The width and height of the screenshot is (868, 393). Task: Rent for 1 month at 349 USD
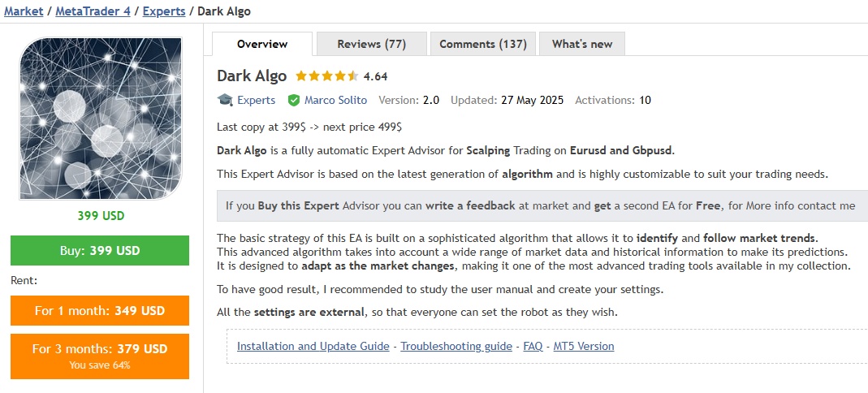click(x=100, y=310)
